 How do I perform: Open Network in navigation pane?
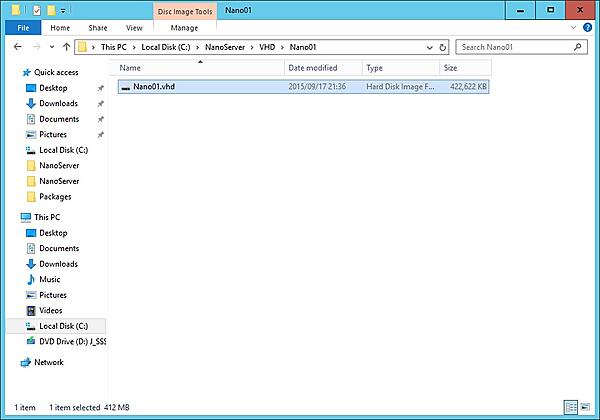(x=49, y=362)
